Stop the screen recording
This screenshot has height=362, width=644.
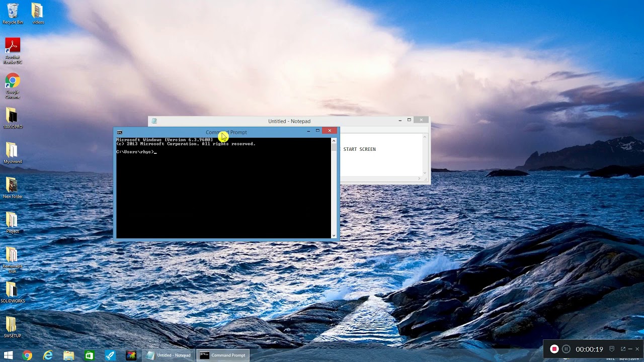554,349
